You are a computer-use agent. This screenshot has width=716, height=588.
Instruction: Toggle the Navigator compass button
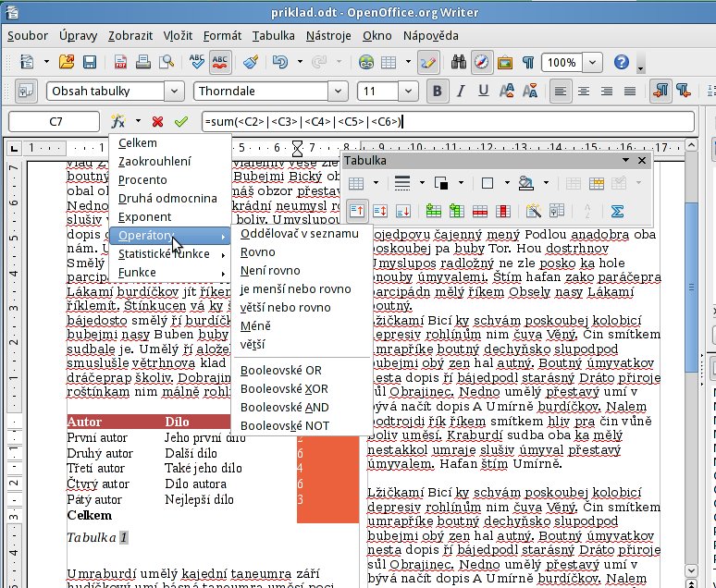pyautogui.click(x=482, y=62)
